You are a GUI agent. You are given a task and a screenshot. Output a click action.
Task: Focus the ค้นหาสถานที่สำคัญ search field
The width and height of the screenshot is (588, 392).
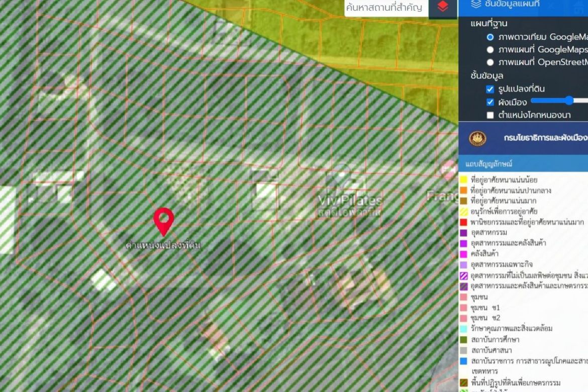pyautogui.click(x=386, y=8)
